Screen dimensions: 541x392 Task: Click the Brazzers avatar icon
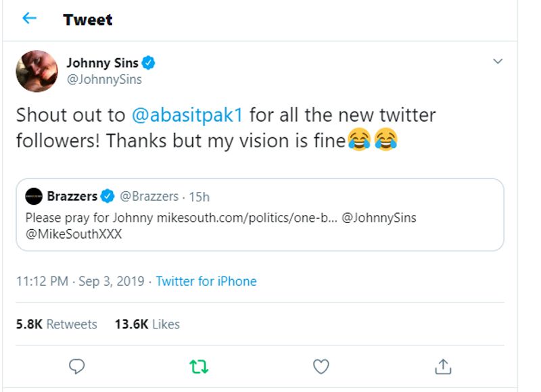point(34,197)
